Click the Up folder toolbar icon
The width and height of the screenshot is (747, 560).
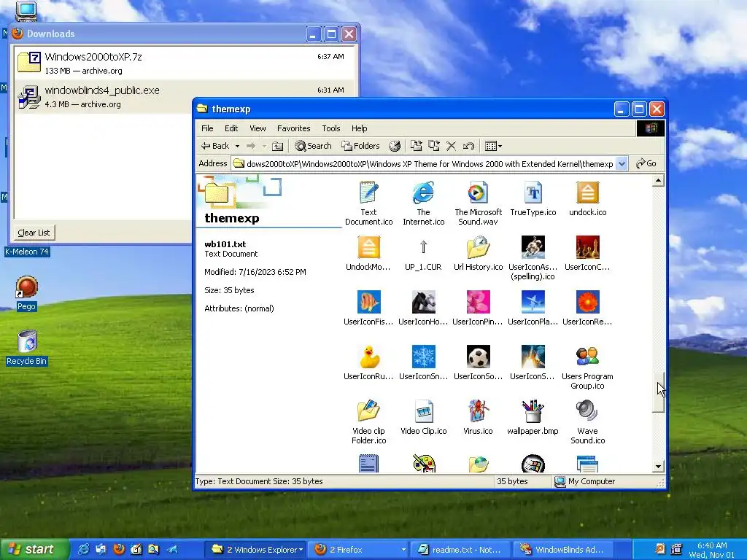pos(277,146)
